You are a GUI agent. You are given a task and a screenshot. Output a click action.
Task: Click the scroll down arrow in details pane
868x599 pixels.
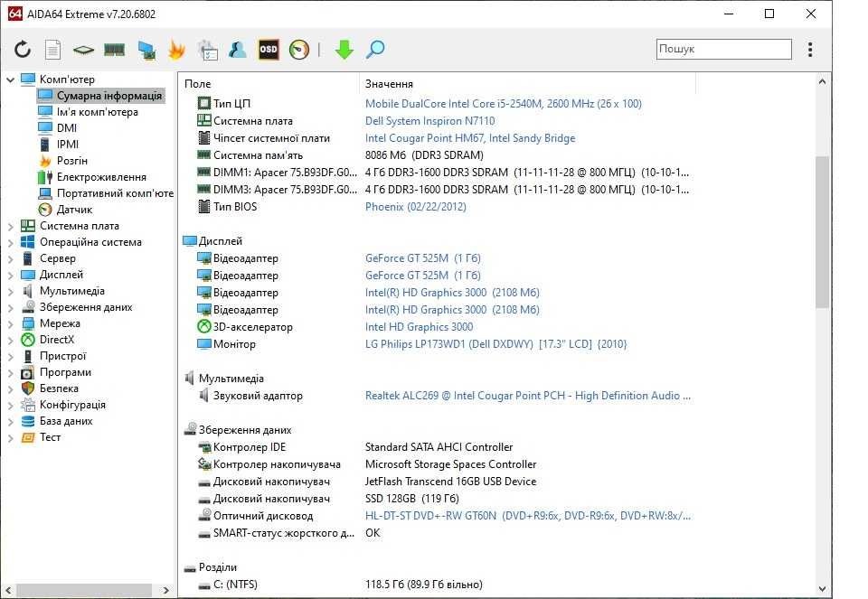(x=822, y=589)
